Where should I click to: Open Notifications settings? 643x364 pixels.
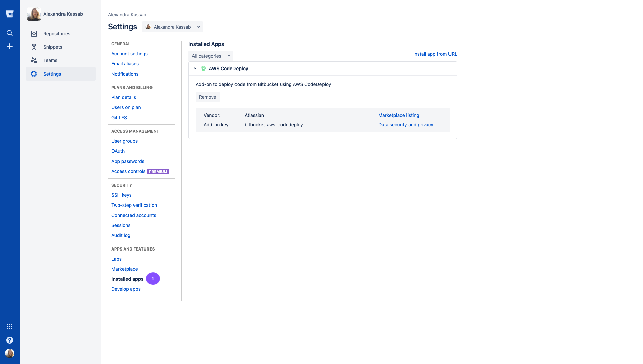[x=125, y=74]
